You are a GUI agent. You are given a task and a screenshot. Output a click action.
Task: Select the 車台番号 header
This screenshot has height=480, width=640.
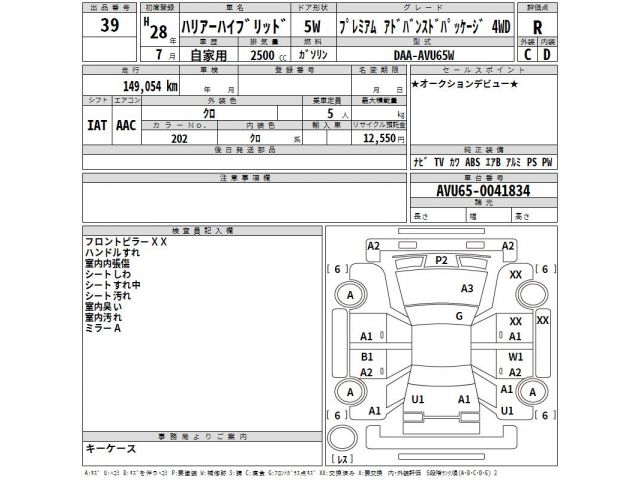point(484,178)
